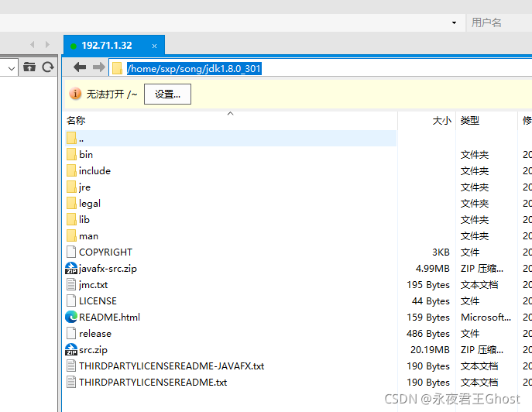Click the README.html Edge icon

[x=71, y=317]
